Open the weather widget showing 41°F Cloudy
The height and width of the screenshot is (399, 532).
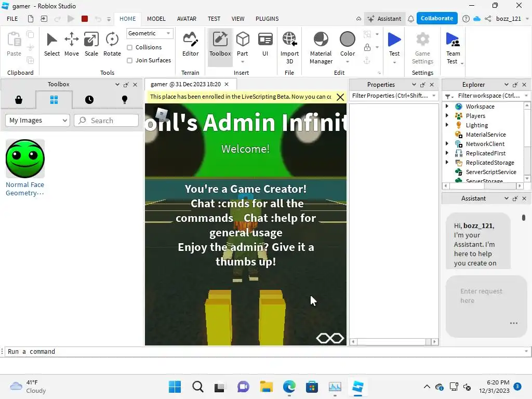click(x=28, y=387)
